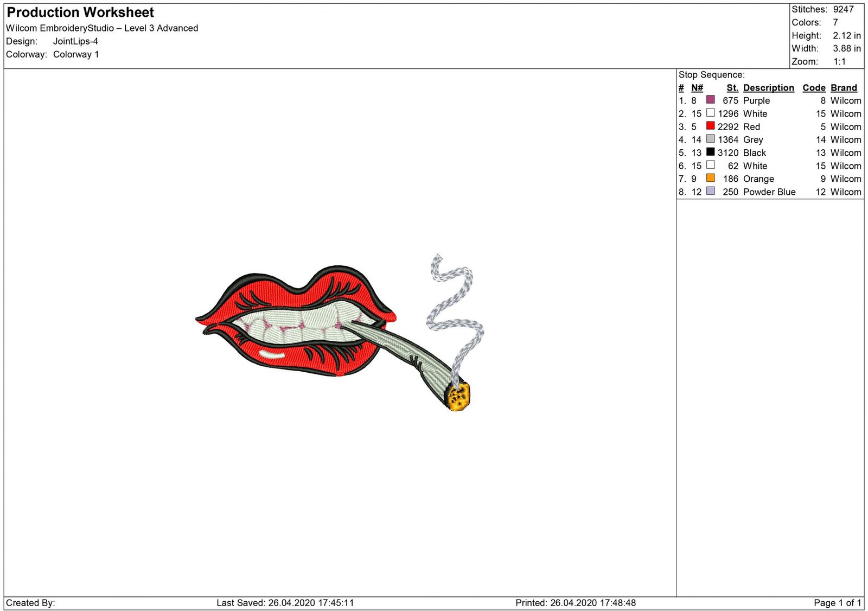Click the White swatch in stop sequence row 2
The image size is (868, 611).
point(711,113)
